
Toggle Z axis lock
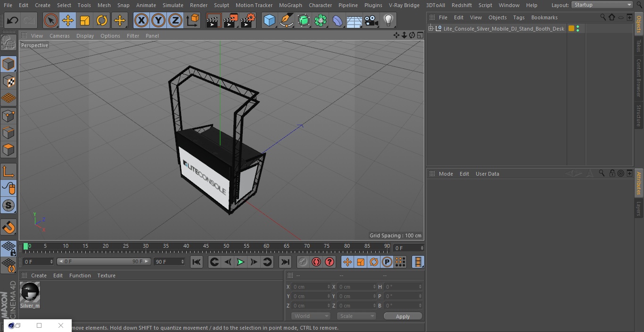click(175, 20)
